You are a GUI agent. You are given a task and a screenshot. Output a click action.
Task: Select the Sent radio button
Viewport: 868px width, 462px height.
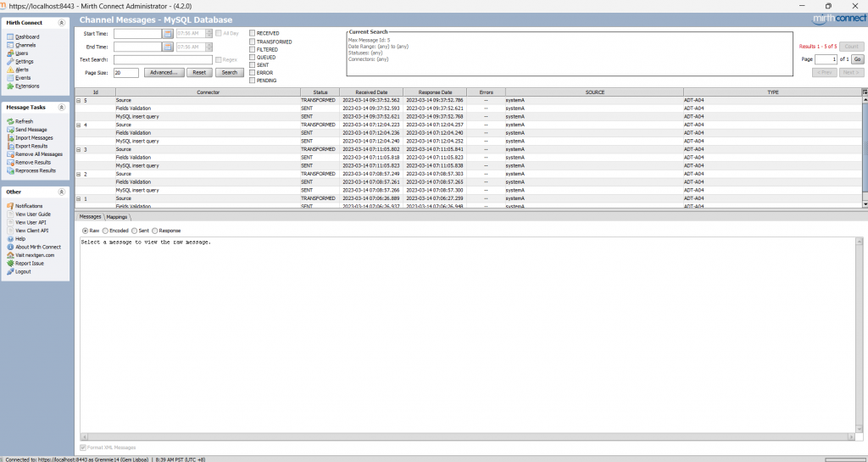click(134, 231)
